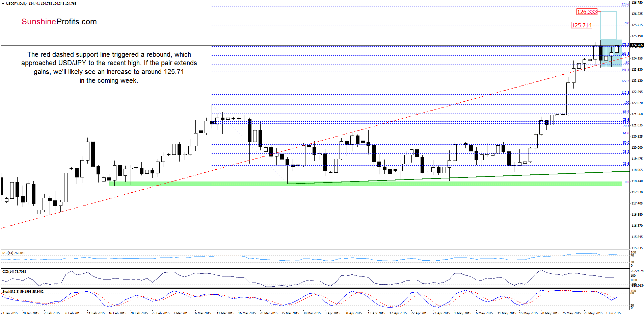This screenshot has width=644, height=316.
Task: Click the 116.880 price axis value
Action: (x=637, y=215)
